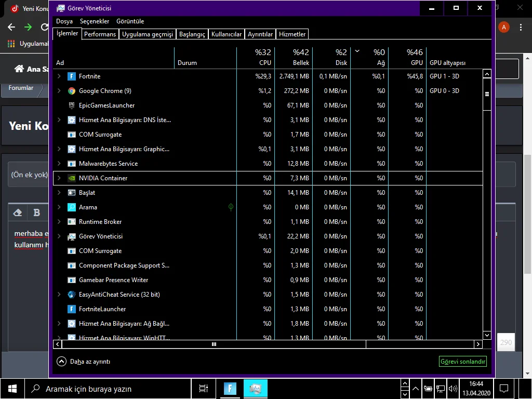Viewport: 532px width, 399px height.
Task: Click the NVIDIA Container icon
Action: pos(72,178)
